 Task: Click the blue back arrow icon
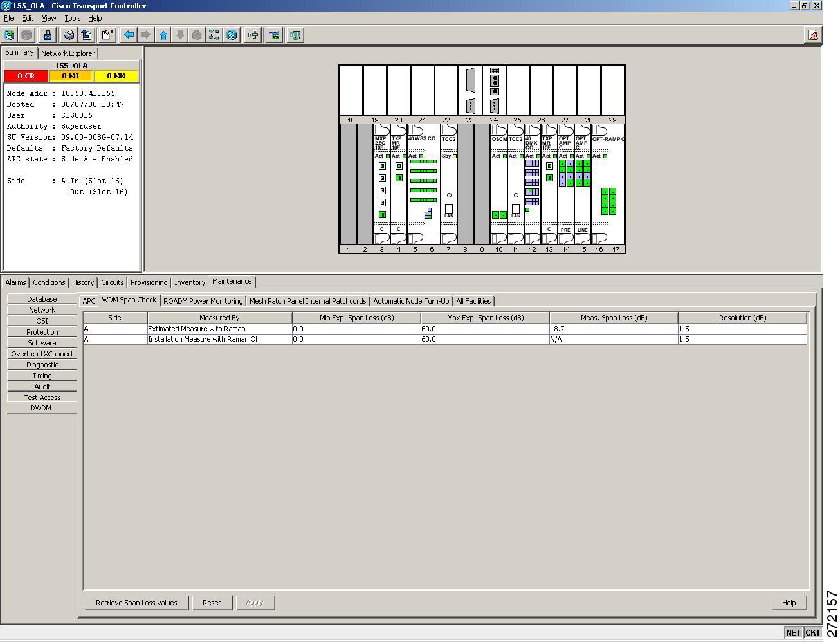coord(129,35)
